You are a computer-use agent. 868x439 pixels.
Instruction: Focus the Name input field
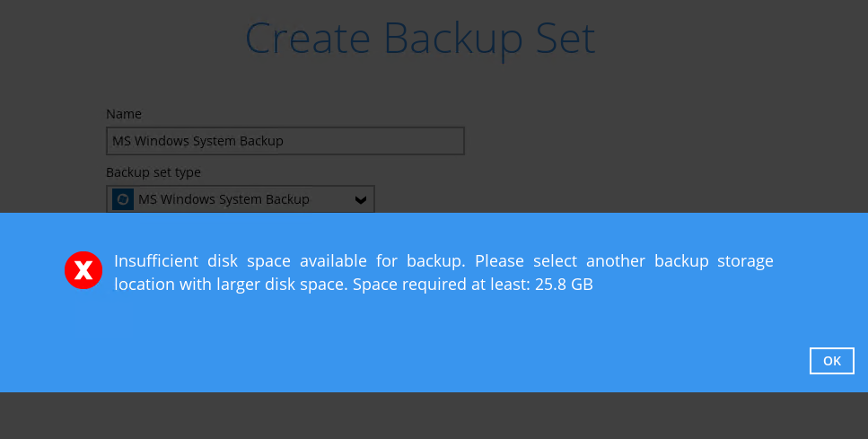click(x=285, y=141)
